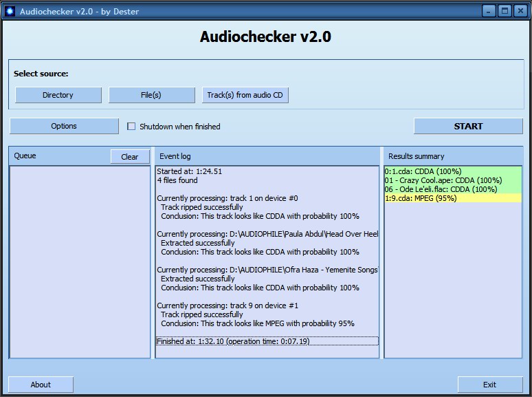
Task: Clear the queue list
Action: [x=130, y=157]
